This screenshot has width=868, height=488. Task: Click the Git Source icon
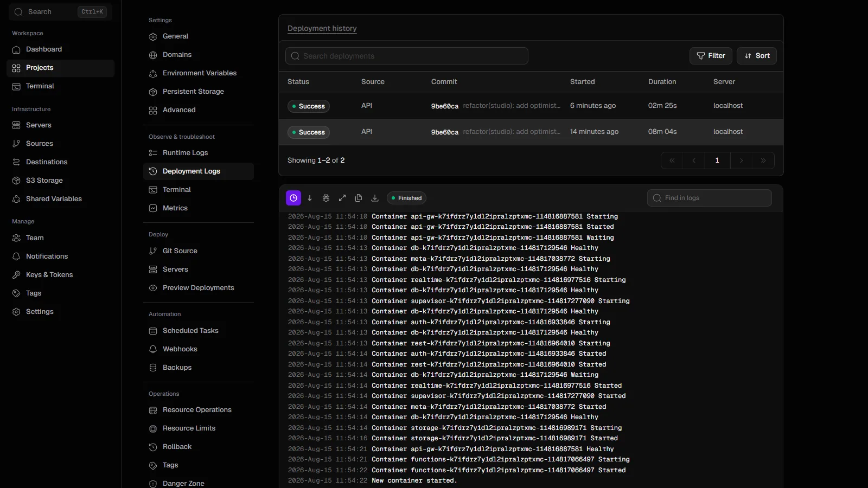point(153,251)
